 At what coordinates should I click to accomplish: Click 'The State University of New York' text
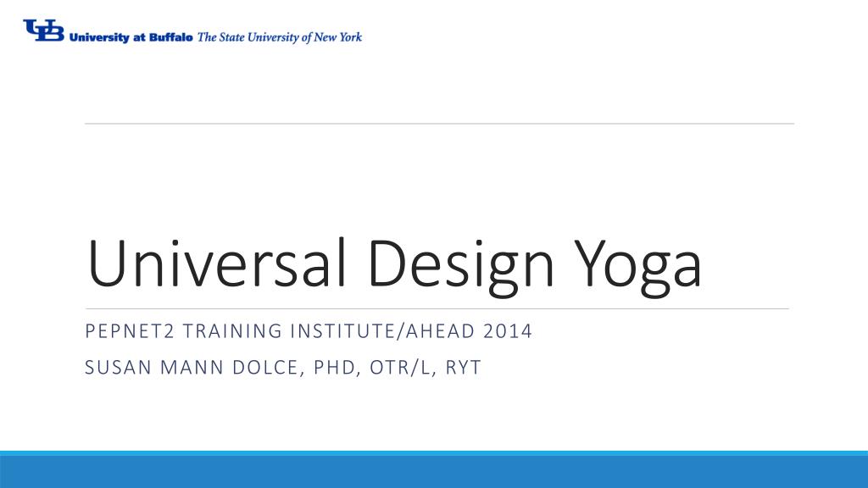tap(280, 37)
